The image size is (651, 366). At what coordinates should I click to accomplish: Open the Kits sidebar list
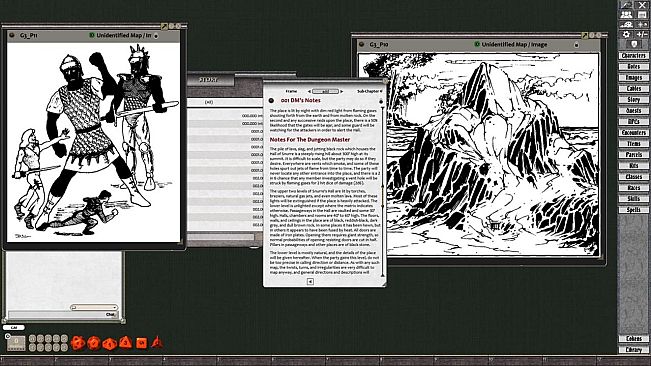click(634, 166)
